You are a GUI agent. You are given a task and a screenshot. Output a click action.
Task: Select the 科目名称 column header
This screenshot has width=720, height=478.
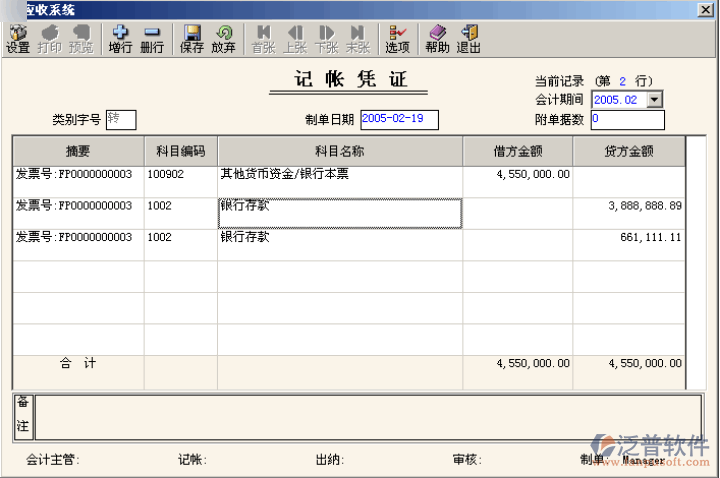pyautogui.click(x=339, y=151)
